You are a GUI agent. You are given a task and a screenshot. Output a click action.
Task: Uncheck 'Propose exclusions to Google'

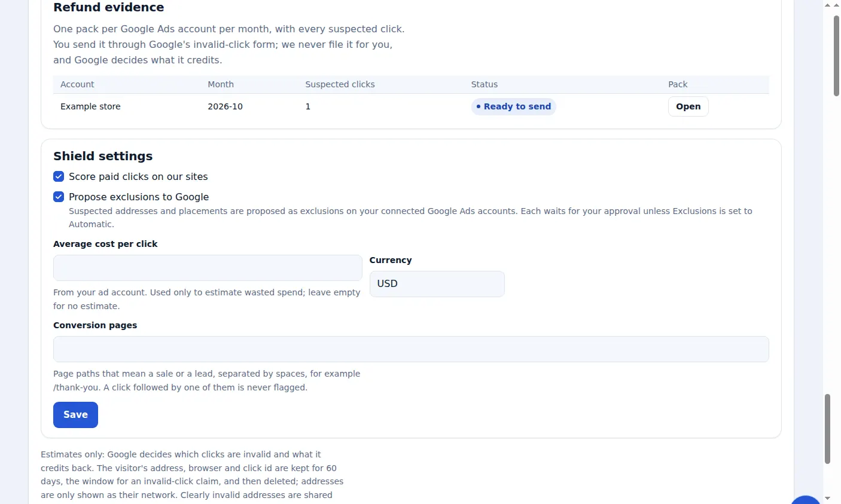(x=59, y=197)
